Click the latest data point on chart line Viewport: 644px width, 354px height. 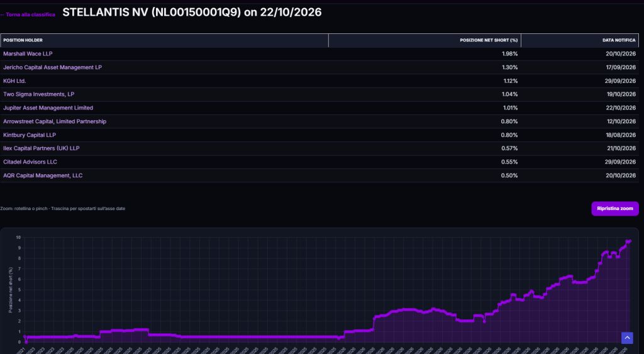(630, 241)
